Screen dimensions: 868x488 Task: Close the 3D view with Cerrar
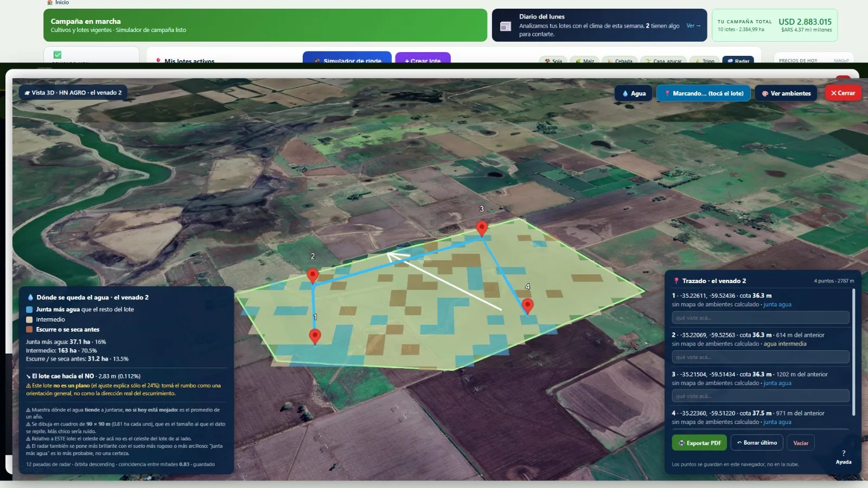843,93
